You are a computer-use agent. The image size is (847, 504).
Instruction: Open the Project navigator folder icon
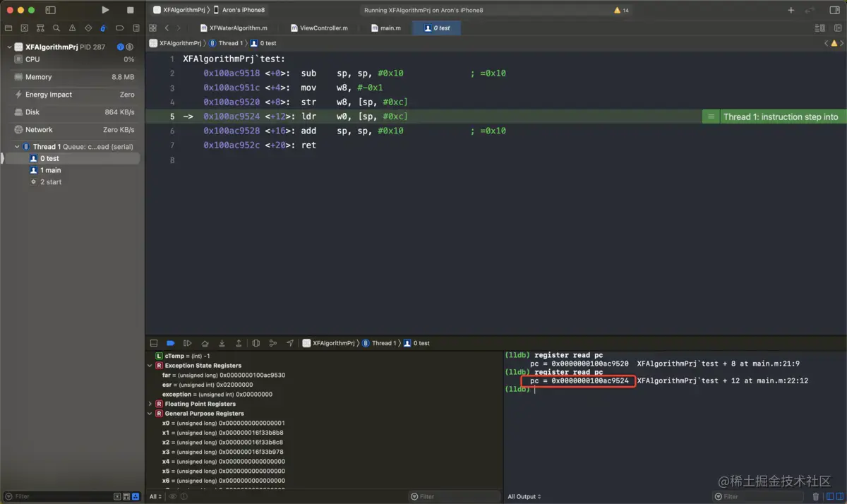(x=8, y=28)
